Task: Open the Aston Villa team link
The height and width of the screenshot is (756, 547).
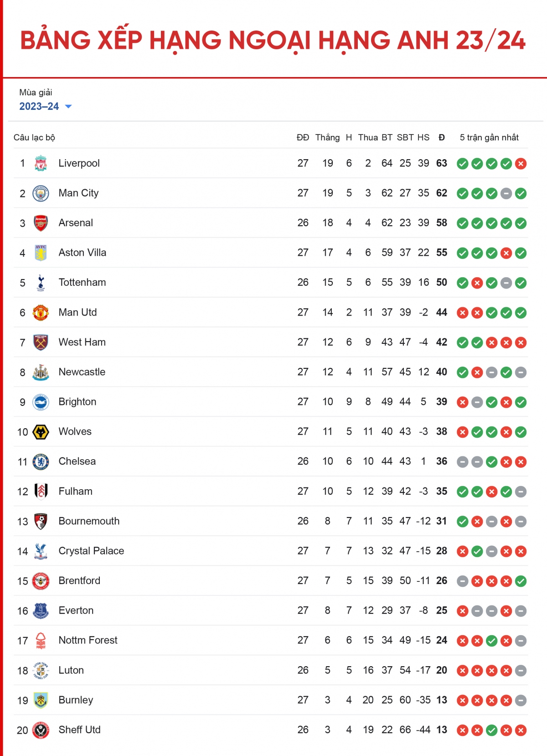Action: [83, 253]
